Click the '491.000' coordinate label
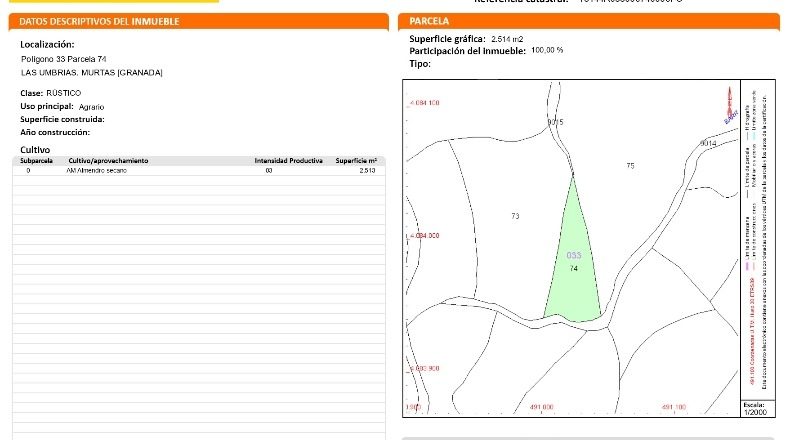 [x=542, y=407]
